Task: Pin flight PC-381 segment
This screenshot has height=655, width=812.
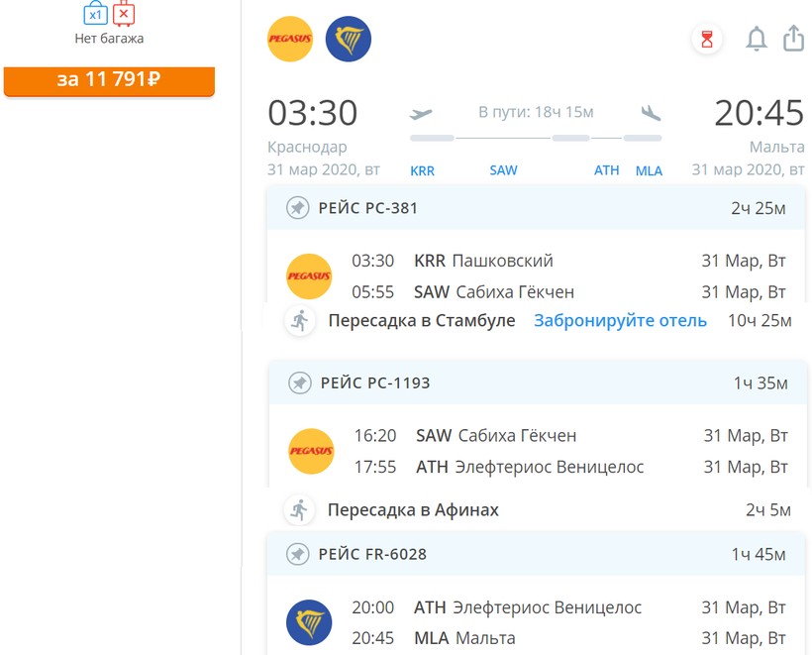Action: [297, 208]
